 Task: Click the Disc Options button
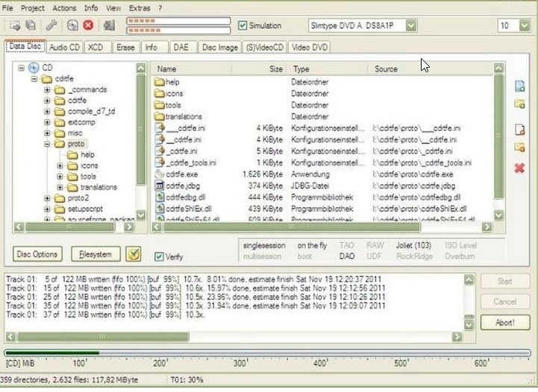pyautogui.click(x=37, y=254)
